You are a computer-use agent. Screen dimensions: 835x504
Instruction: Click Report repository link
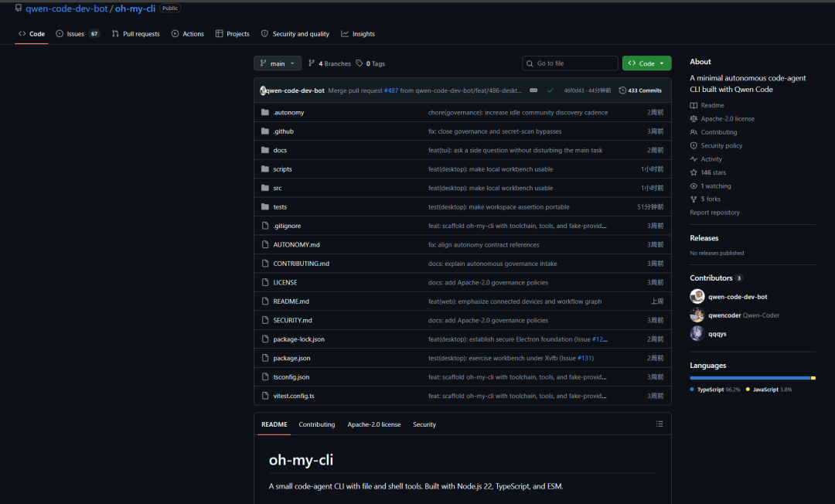click(x=714, y=213)
